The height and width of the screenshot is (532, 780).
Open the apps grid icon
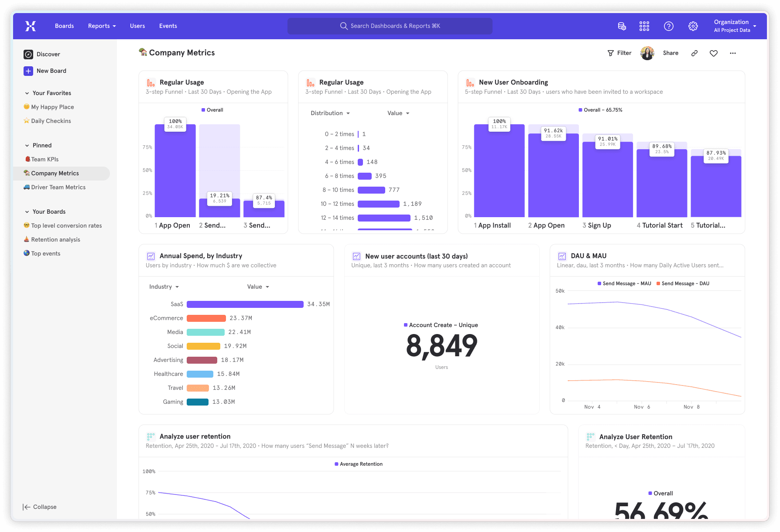644,26
